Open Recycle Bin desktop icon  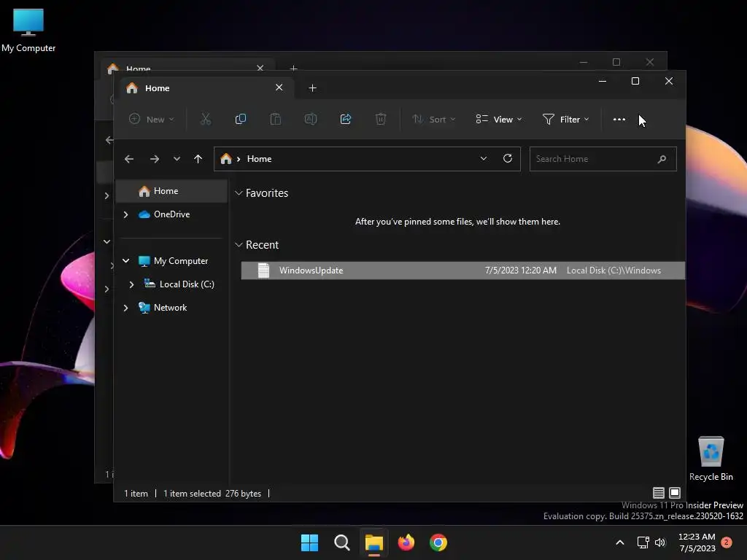tap(711, 459)
